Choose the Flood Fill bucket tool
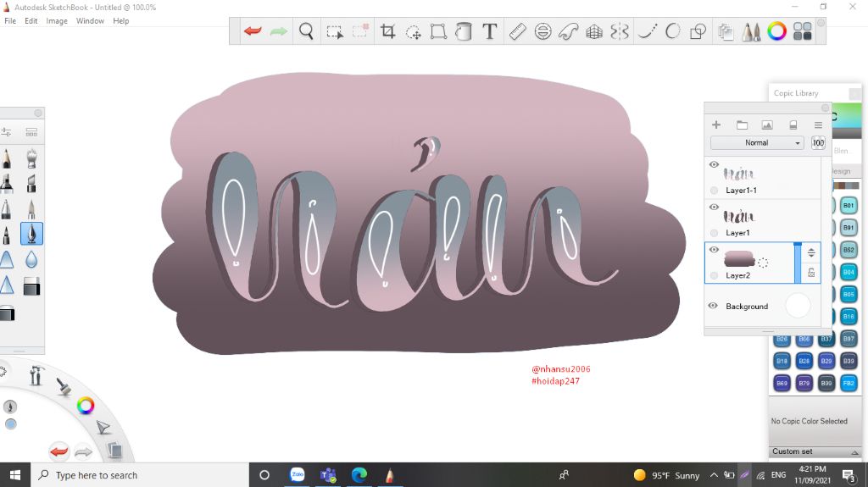Screen dimensions: 868x487 click(x=464, y=31)
